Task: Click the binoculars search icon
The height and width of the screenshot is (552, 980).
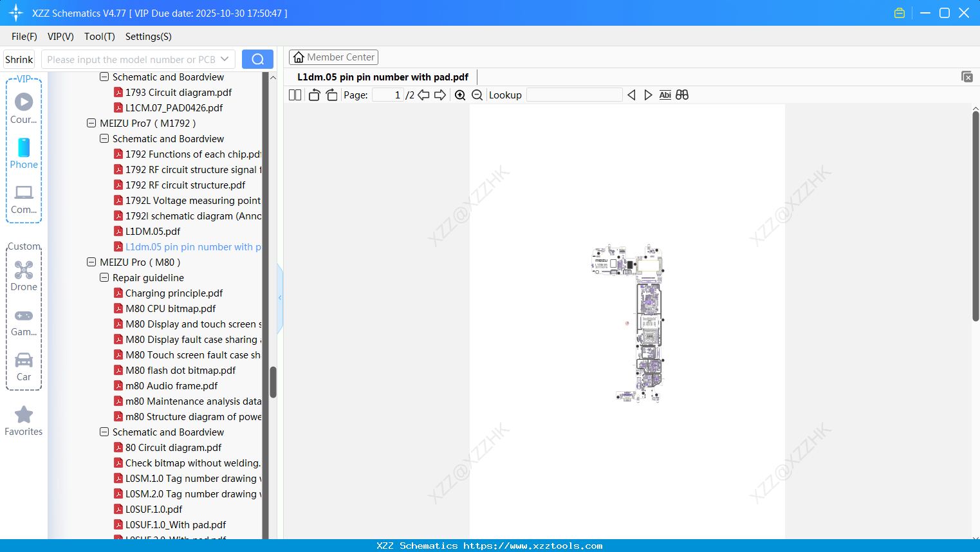Action: 682,95
